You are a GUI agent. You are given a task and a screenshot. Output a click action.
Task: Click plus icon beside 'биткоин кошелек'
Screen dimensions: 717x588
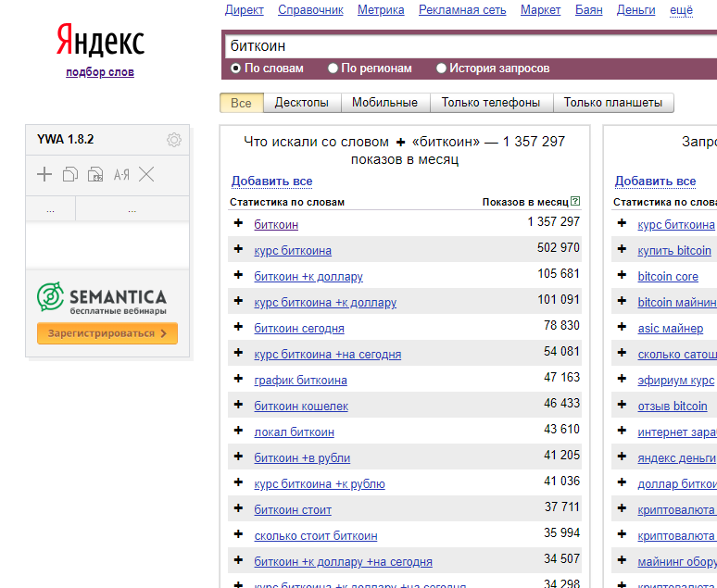pos(238,406)
